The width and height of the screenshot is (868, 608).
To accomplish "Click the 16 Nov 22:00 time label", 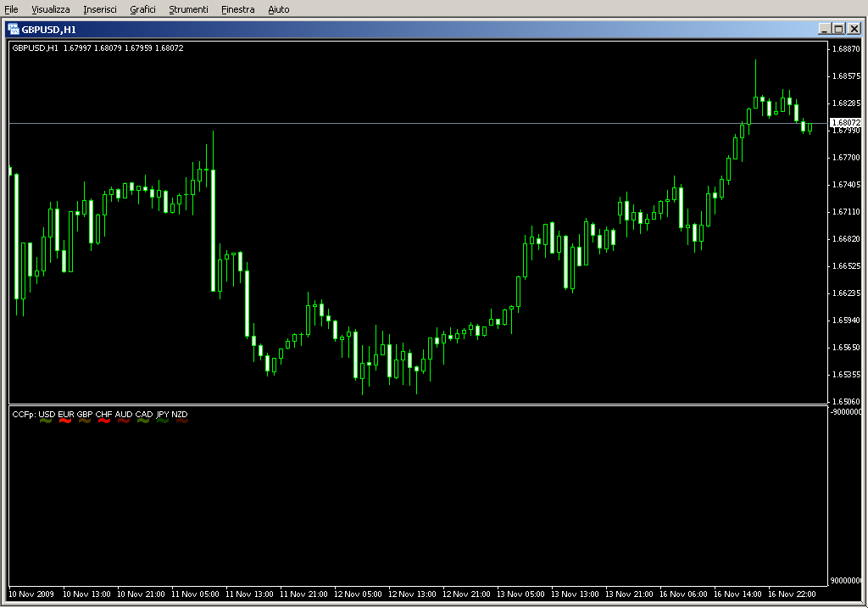I will tap(792, 594).
